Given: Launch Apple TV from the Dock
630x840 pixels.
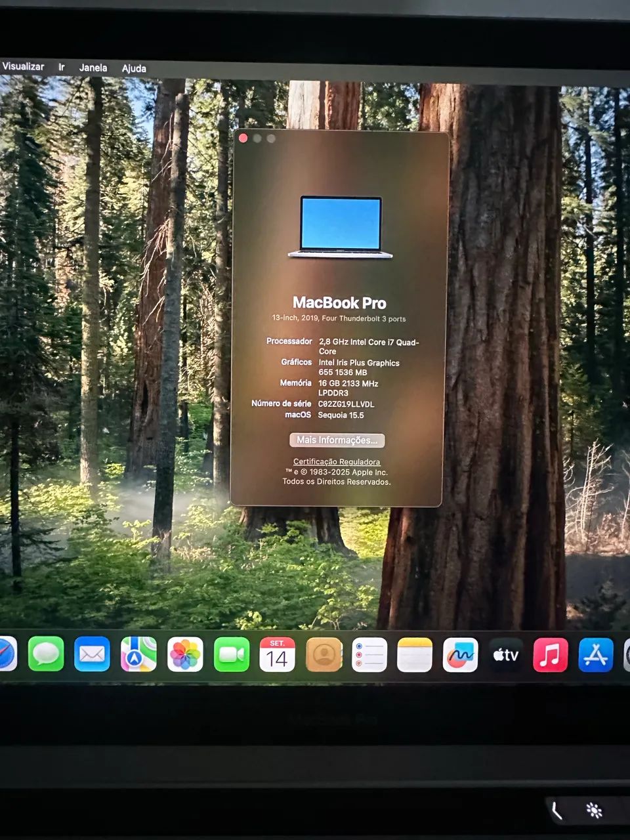Looking at the screenshot, I should point(505,654).
